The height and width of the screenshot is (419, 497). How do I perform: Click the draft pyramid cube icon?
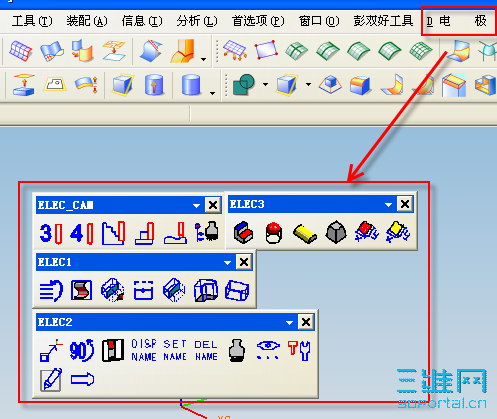[x=330, y=85]
